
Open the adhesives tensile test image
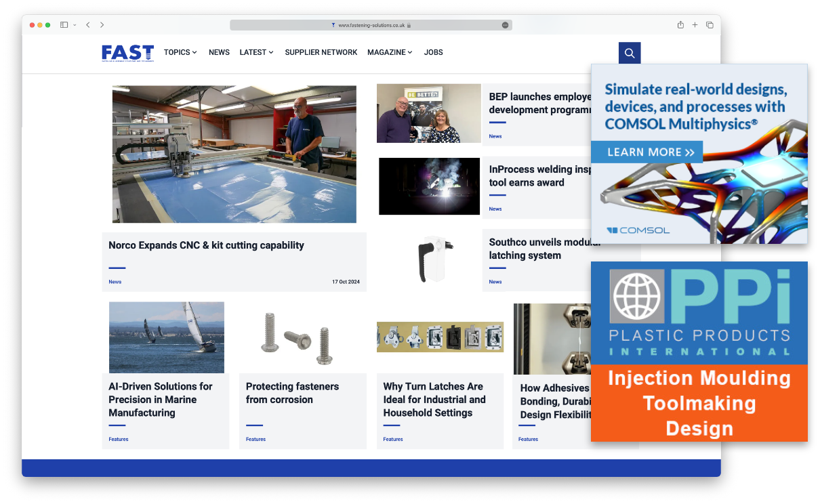pos(552,339)
